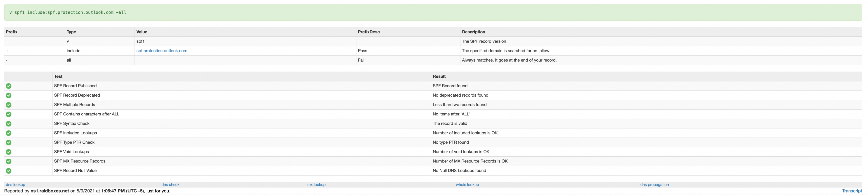The width and height of the screenshot is (868, 196).
Task: Click the Result column header
Action: tap(439, 76)
